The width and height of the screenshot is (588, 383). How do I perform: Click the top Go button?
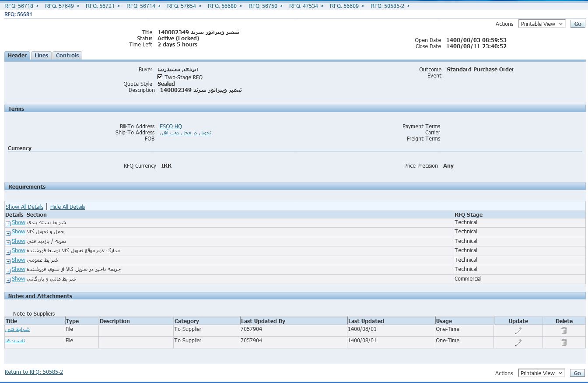click(x=577, y=24)
